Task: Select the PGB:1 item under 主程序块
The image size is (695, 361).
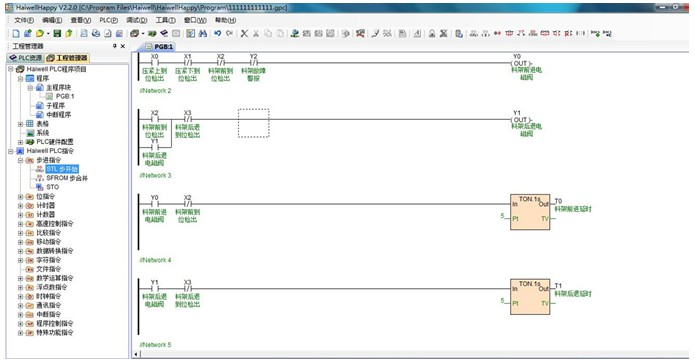Action: [65, 96]
